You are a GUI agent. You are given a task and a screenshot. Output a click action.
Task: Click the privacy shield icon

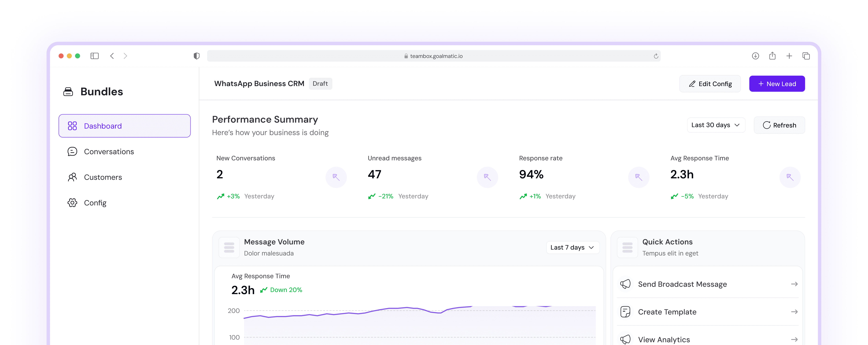tap(196, 56)
